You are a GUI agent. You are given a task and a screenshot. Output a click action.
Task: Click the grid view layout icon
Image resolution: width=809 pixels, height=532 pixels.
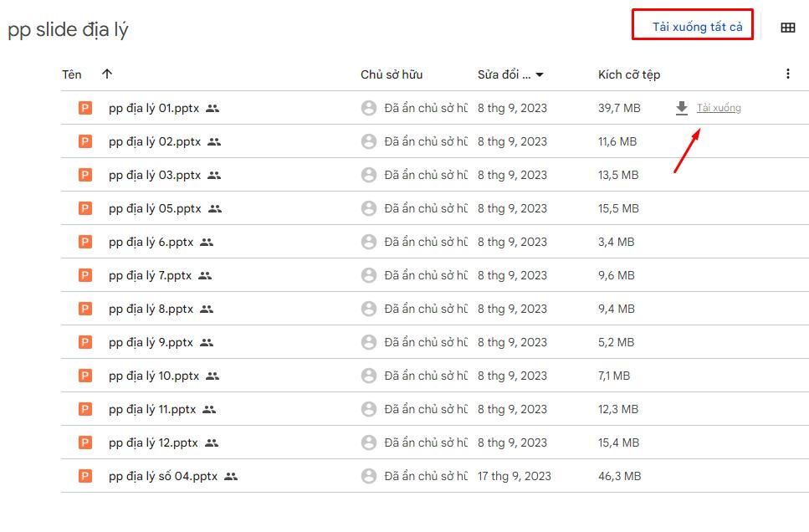[x=787, y=28]
